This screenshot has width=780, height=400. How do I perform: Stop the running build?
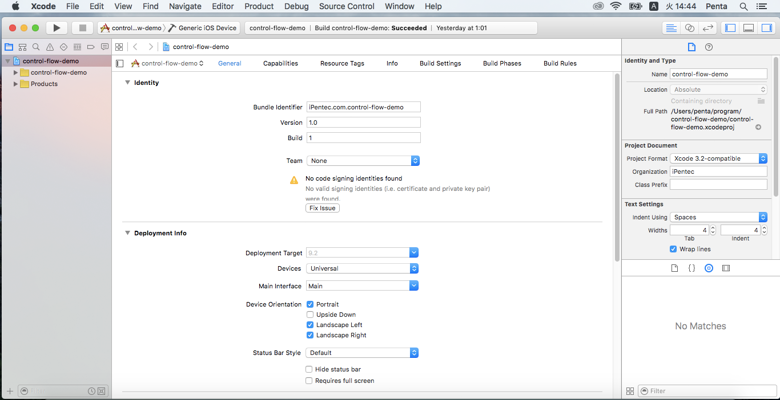click(x=83, y=28)
